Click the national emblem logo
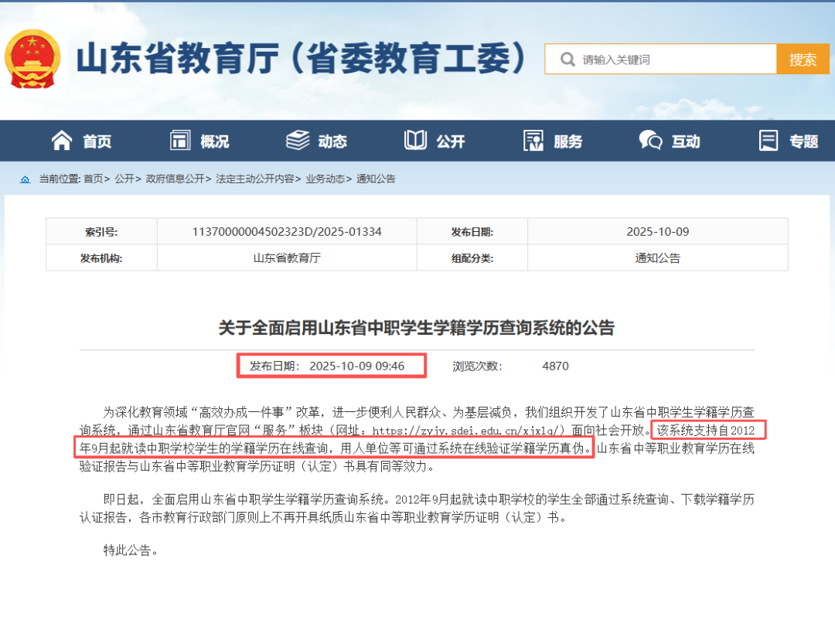 (33, 56)
